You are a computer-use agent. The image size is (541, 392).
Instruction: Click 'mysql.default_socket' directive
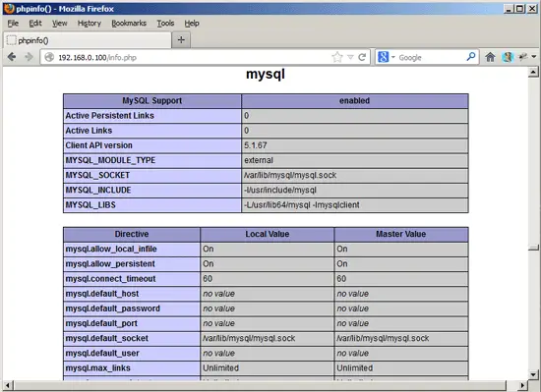[107, 338]
